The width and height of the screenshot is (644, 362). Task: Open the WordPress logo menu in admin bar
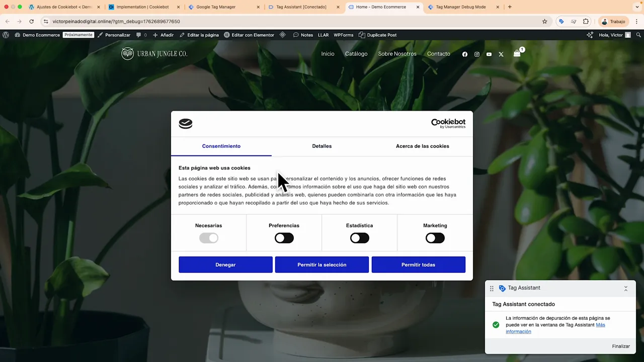(x=5, y=35)
